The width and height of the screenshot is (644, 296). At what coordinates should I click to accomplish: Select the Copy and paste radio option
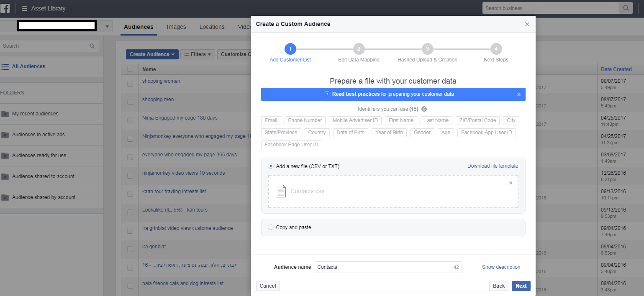click(x=271, y=227)
